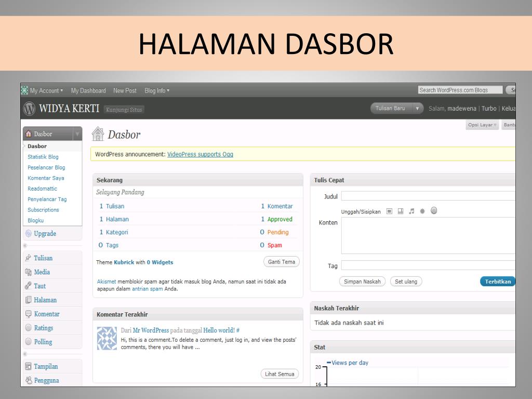Click the large house icon beside Dasbor heading
This screenshot has height=399, width=532.
(x=98, y=134)
